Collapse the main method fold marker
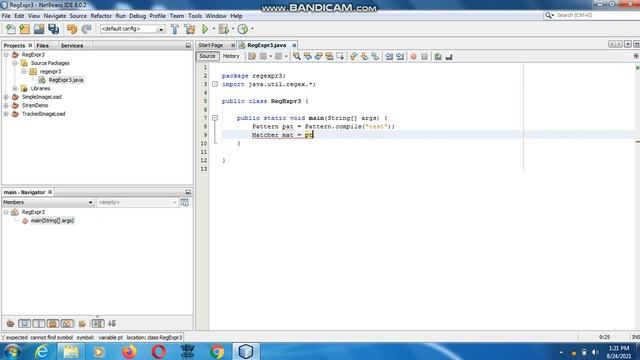 pos(215,118)
